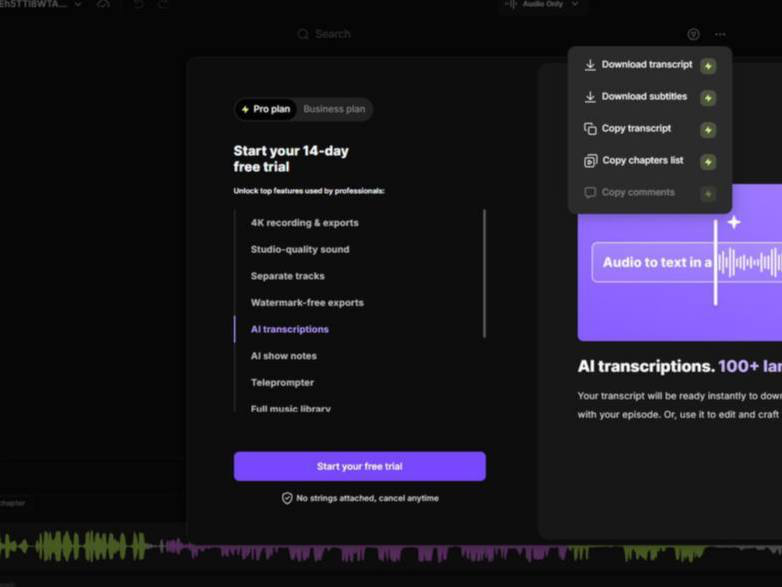Click the cloud sync icon
This screenshot has height=587, width=782.
click(104, 5)
